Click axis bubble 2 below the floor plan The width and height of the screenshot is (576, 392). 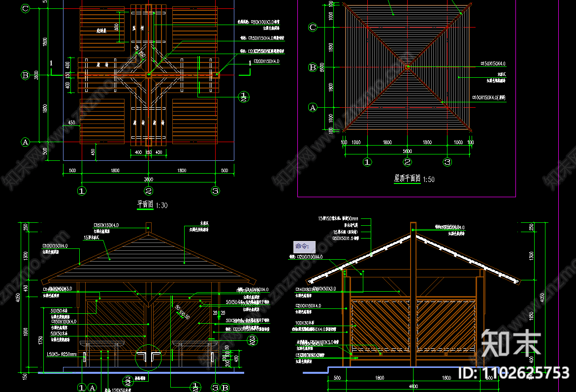click(149, 191)
